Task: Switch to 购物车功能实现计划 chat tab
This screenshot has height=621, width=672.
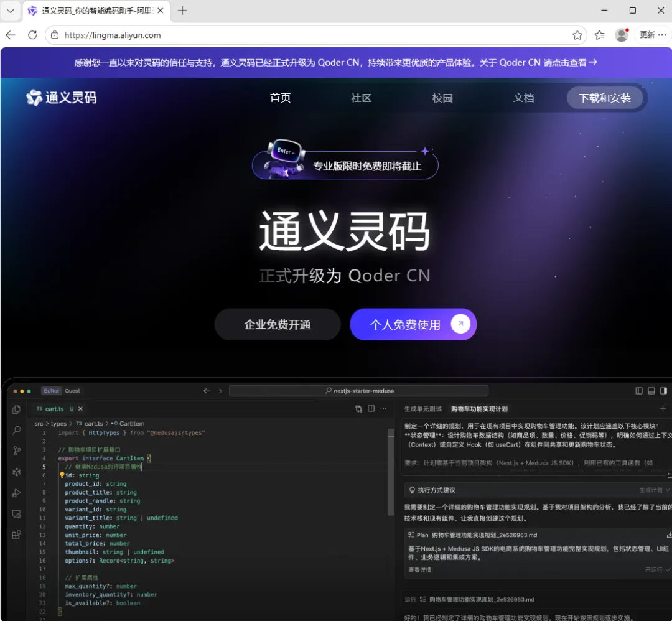Action: [x=479, y=409]
